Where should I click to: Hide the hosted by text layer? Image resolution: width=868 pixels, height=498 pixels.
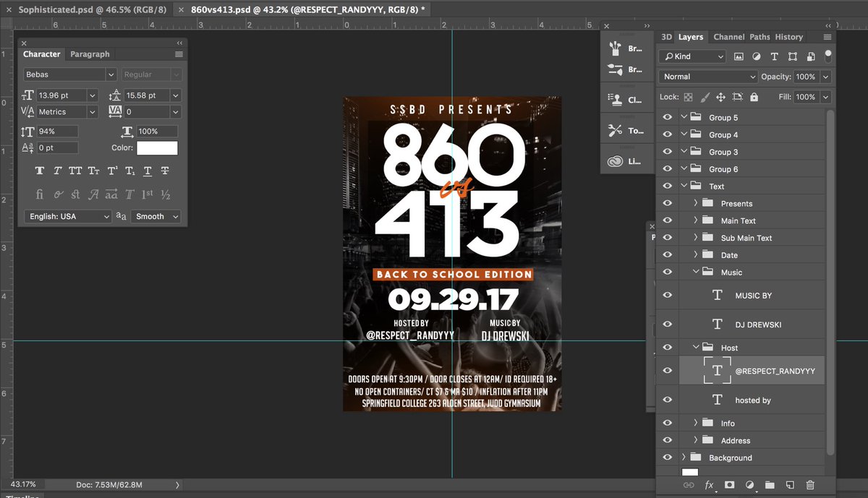tap(667, 400)
